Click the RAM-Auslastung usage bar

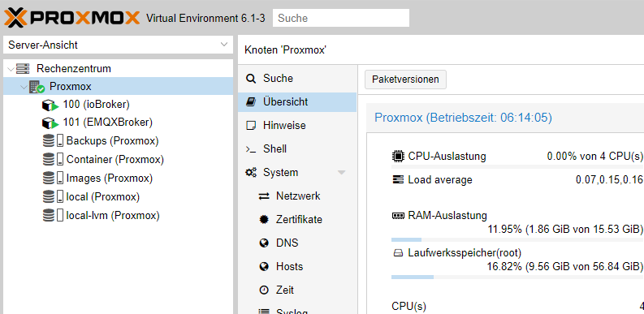pos(517,239)
